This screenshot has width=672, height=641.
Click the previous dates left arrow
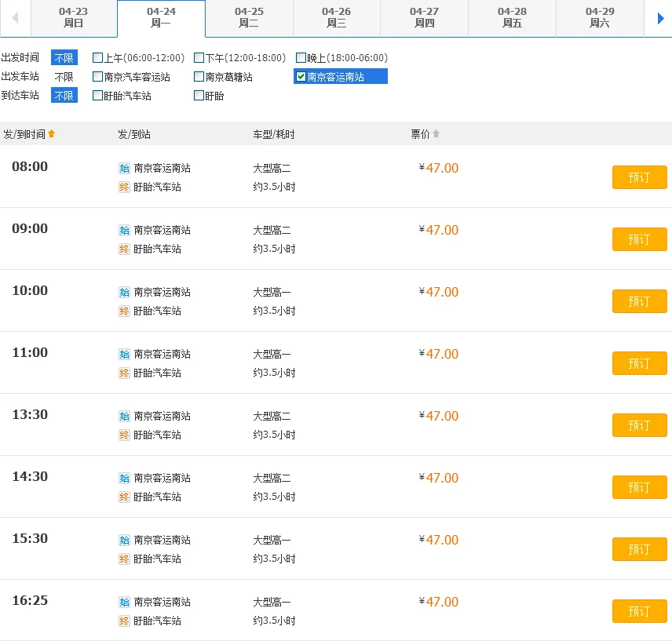(15, 18)
